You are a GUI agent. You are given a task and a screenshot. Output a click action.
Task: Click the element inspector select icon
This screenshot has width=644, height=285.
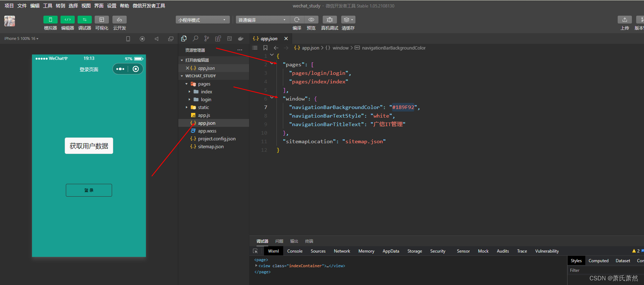tap(255, 251)
